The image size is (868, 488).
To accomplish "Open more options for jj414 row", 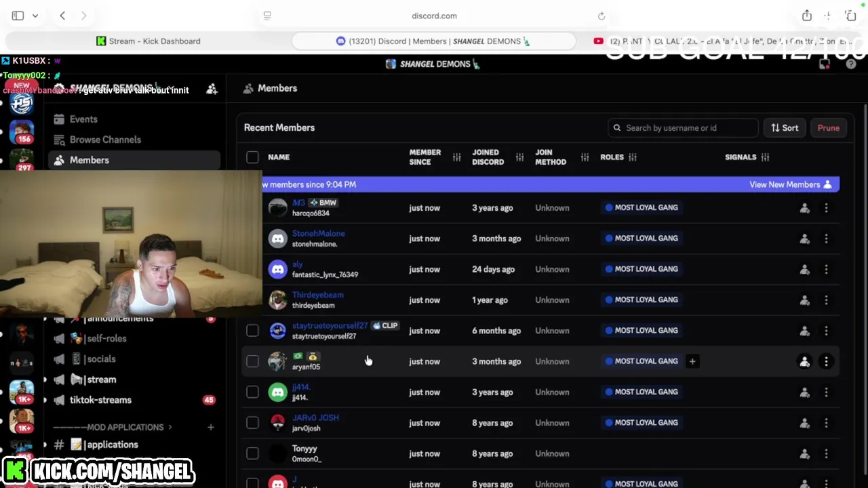I will point(826,392).
